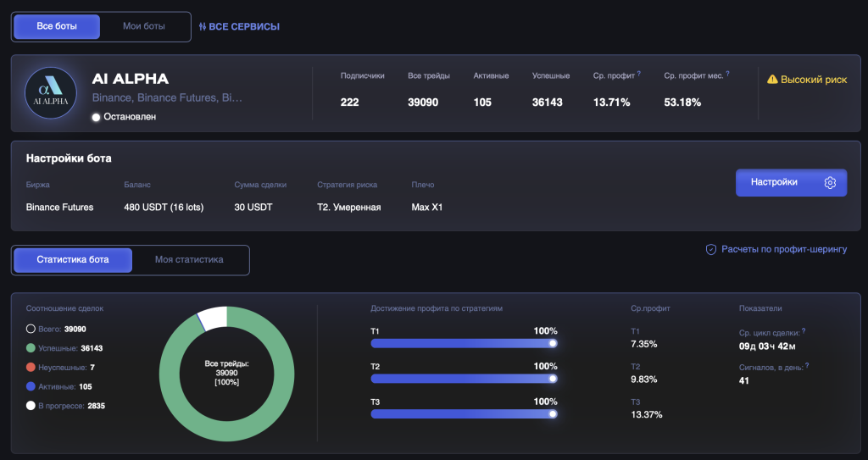The width and height of the screenshot is (868, 460).
Task: Click the help mark by Ср. цикл сделки
Action: (804, 330)
